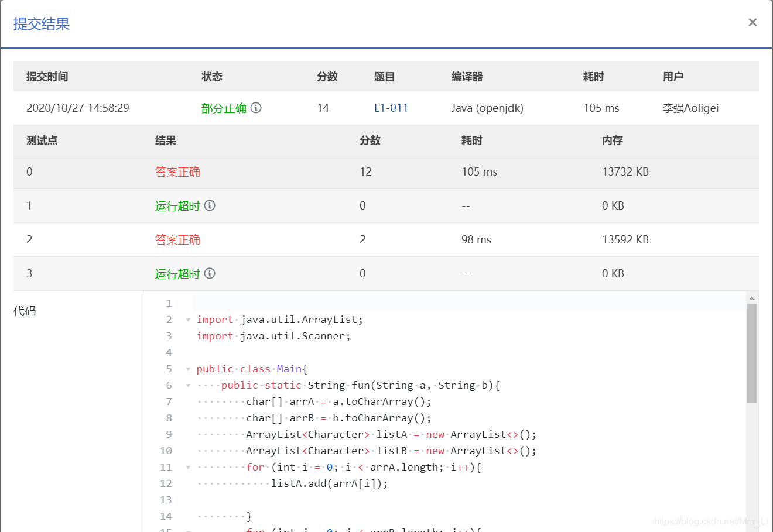Click code line listA.add(arrA[i]);
This screenshot has width=773, height=532.
pos(329,484)
